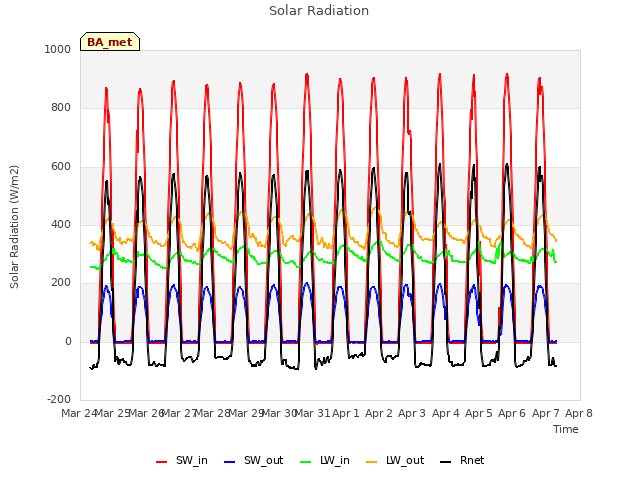The width and height of the screenshot is (640, 480).
Task: Click the 800 y-axis tick label
Action: [61, 107]
